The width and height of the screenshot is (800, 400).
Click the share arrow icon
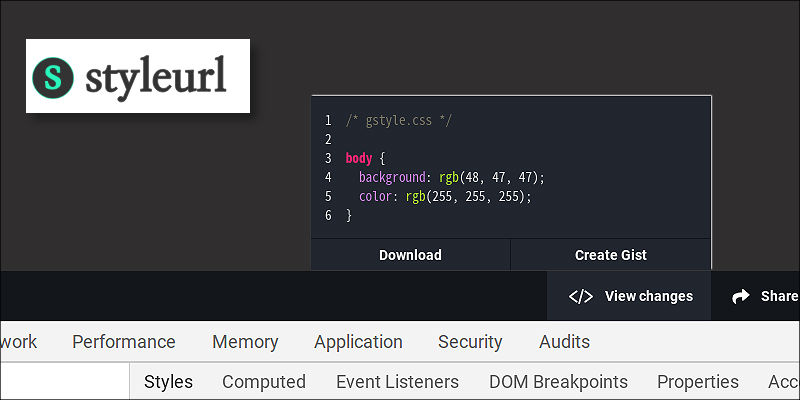pos(740,296)
